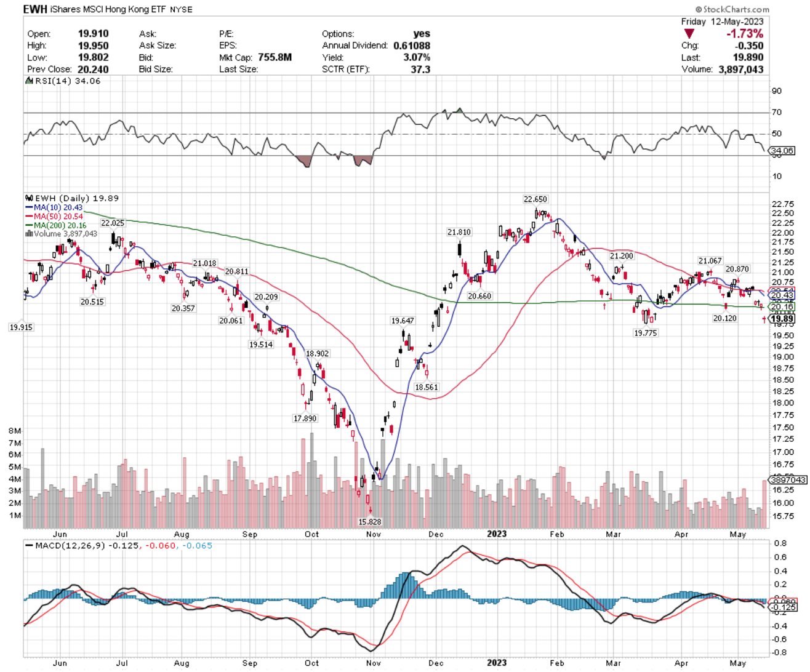
Task: Click the EWH ticker symbol title
Action: click(36, 9)
